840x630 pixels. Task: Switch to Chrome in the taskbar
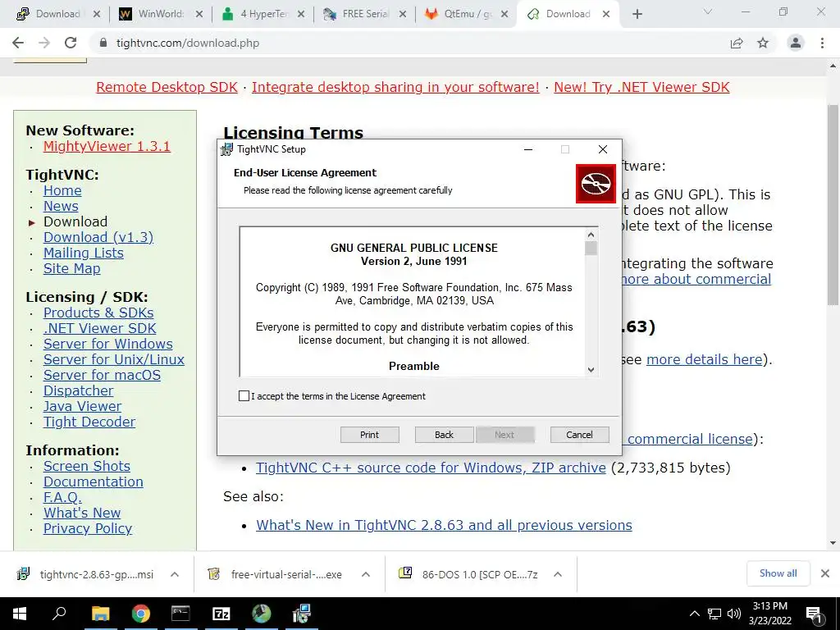(140, 614)
